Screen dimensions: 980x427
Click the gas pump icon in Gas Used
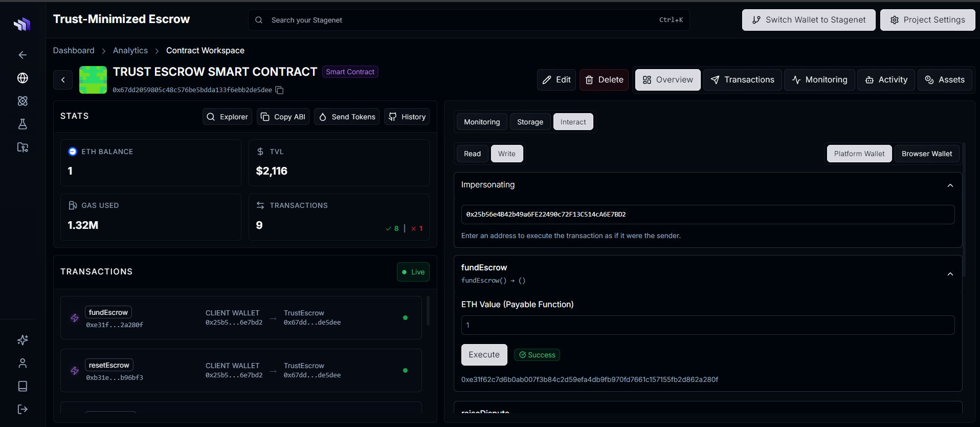coord(73,205)
